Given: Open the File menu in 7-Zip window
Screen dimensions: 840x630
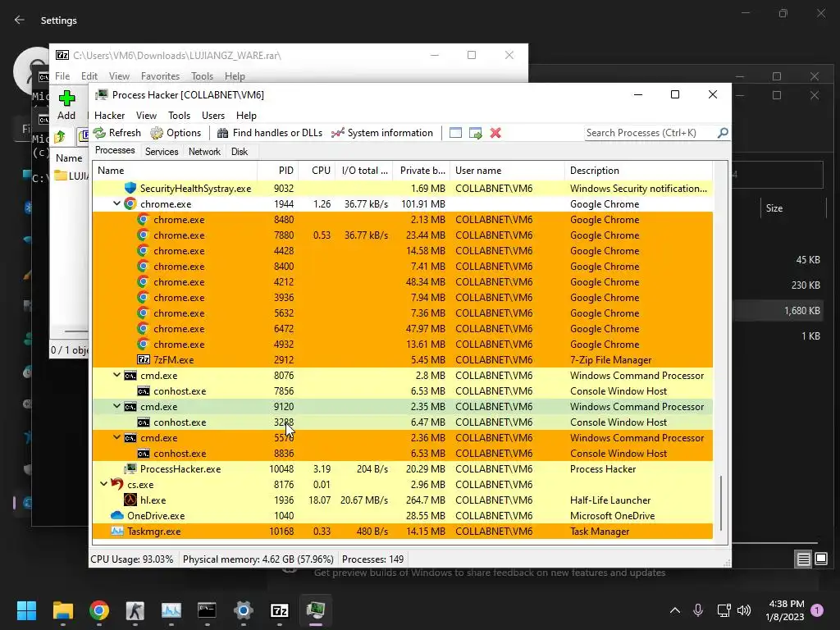Looking at the screenshot, I should (62, 76).
